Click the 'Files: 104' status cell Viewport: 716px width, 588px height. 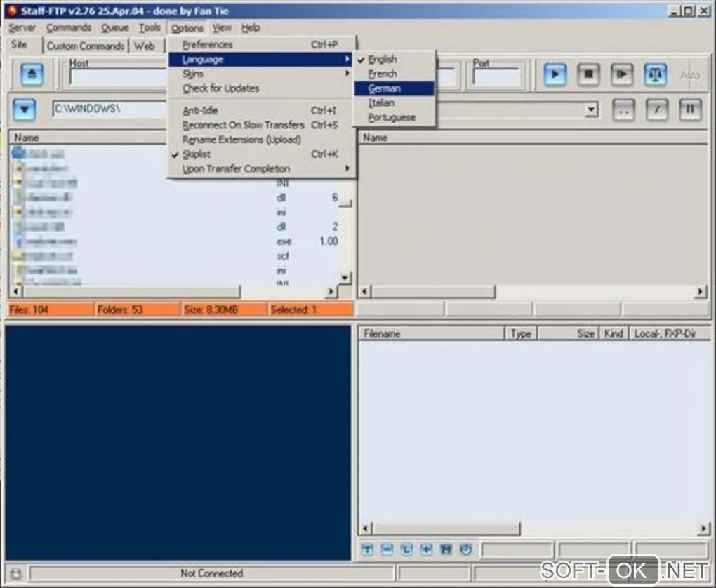pos(51,310)
